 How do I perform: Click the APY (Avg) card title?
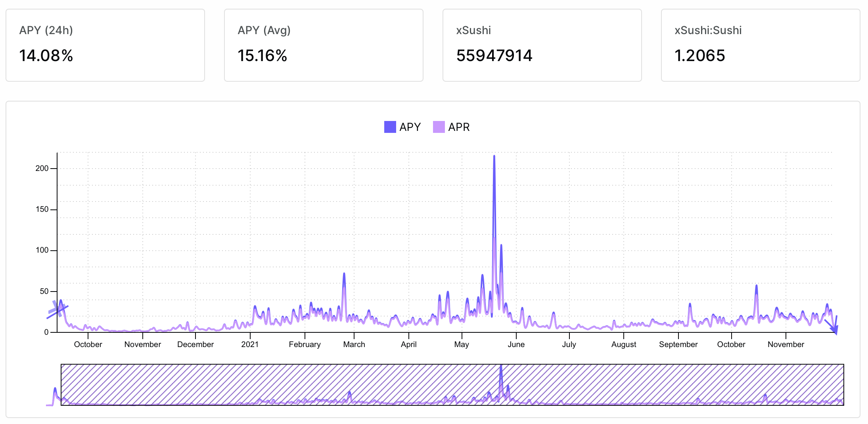(264, 31)
